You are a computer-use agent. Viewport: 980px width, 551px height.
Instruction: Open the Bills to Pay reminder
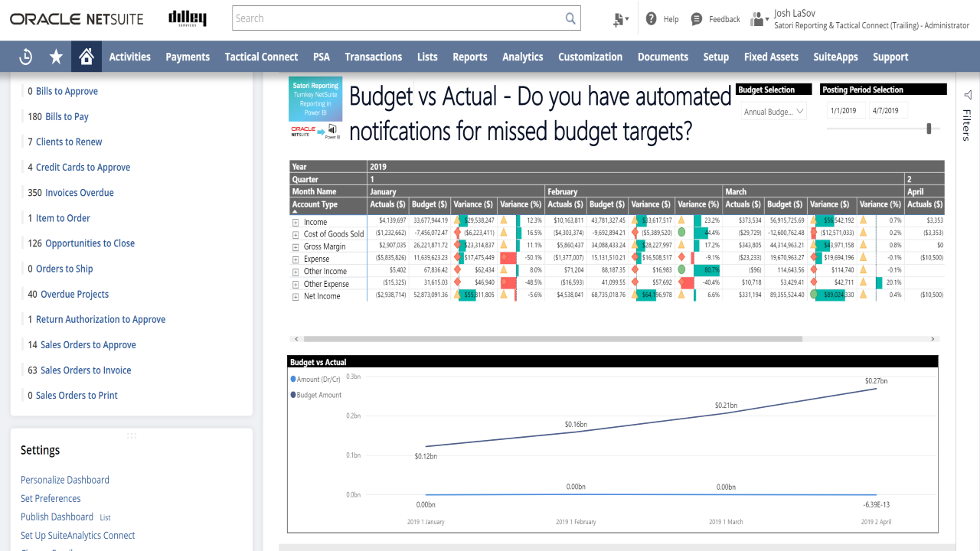click(x=67, y=116)
